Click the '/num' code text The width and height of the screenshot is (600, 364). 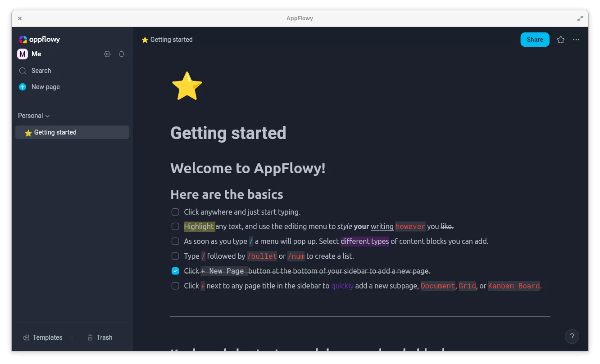[296, 256]
